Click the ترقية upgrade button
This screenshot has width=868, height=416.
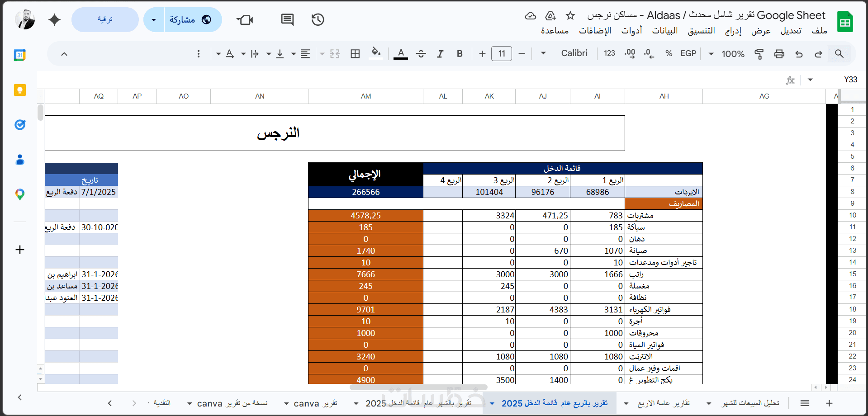tap(105, 19)
